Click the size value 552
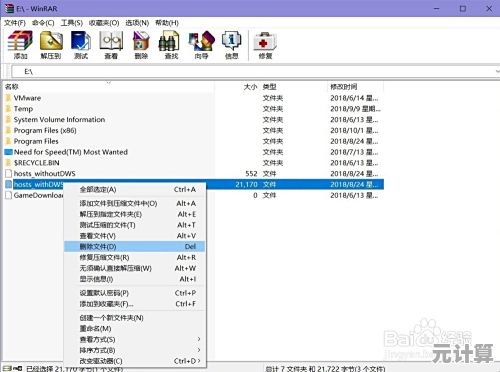 (251, 174)
